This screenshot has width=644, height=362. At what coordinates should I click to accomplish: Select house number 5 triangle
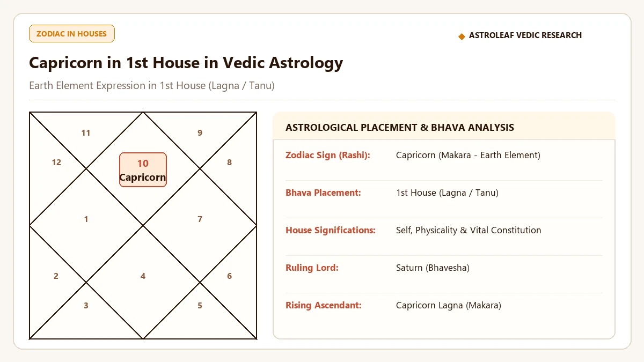(200, 306)
